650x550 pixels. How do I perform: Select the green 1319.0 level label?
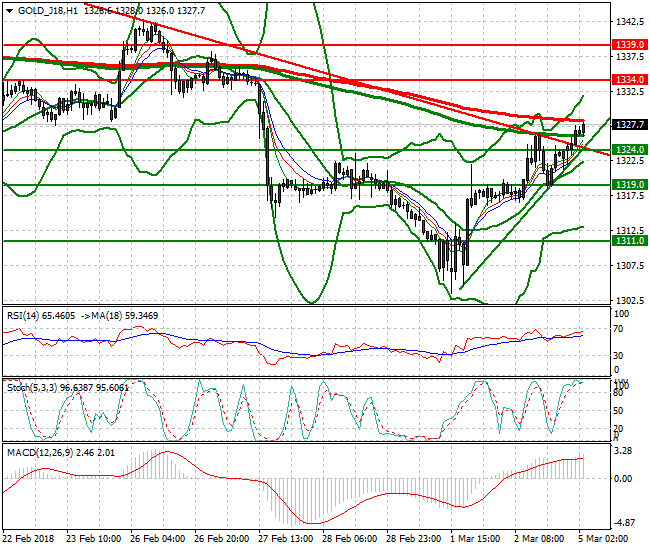click(630, 184)
